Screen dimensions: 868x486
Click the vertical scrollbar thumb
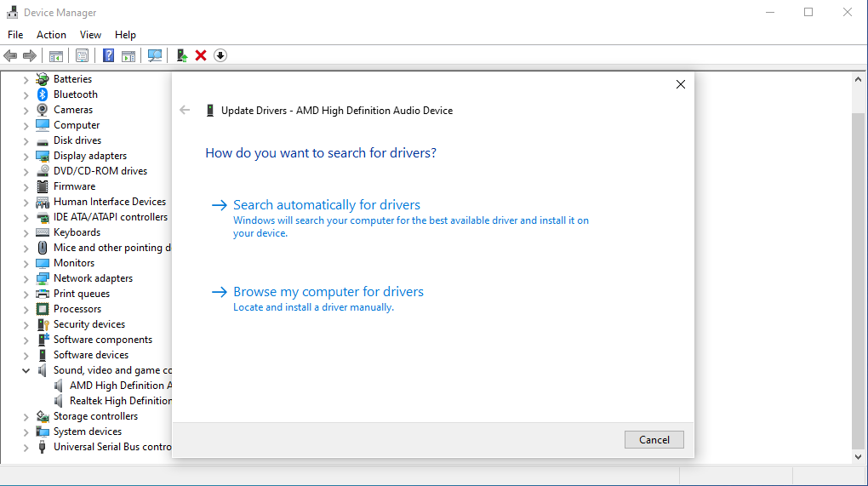tap(858, 280)
